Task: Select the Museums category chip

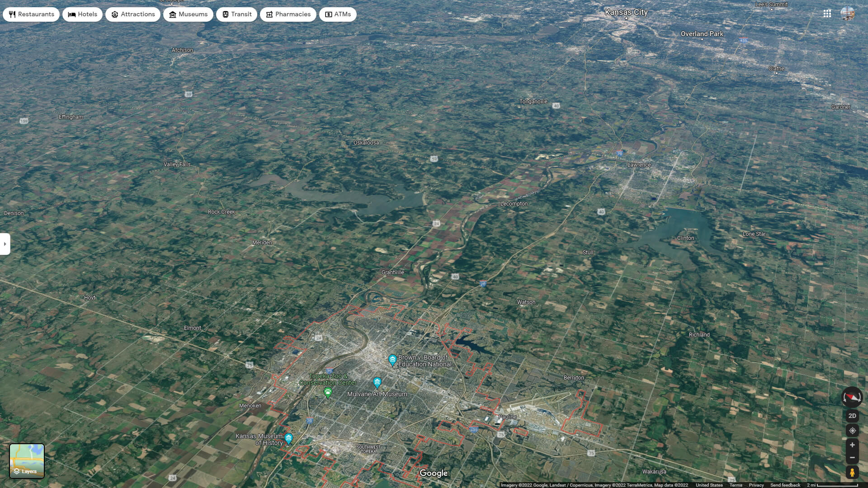Action: [x=188, y=14]
